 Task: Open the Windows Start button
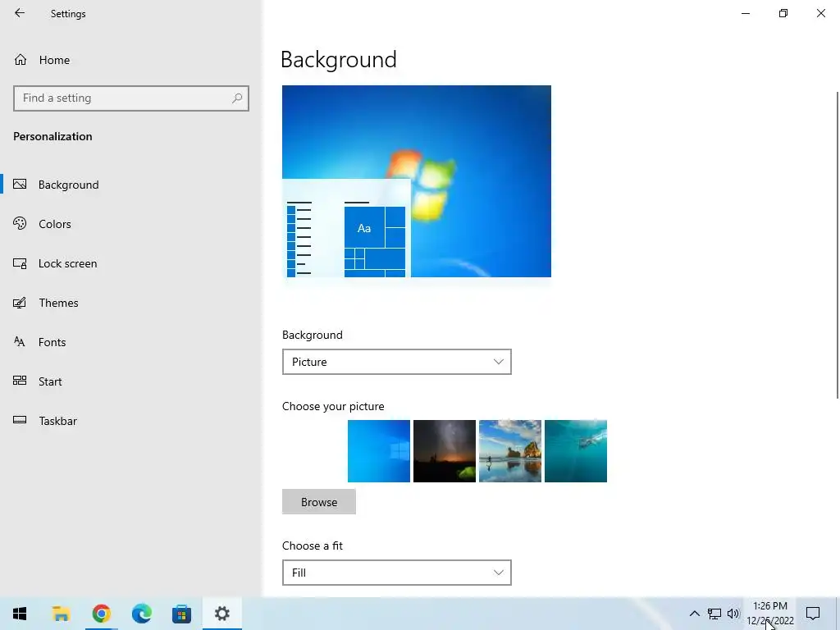(x=20, y=614)
